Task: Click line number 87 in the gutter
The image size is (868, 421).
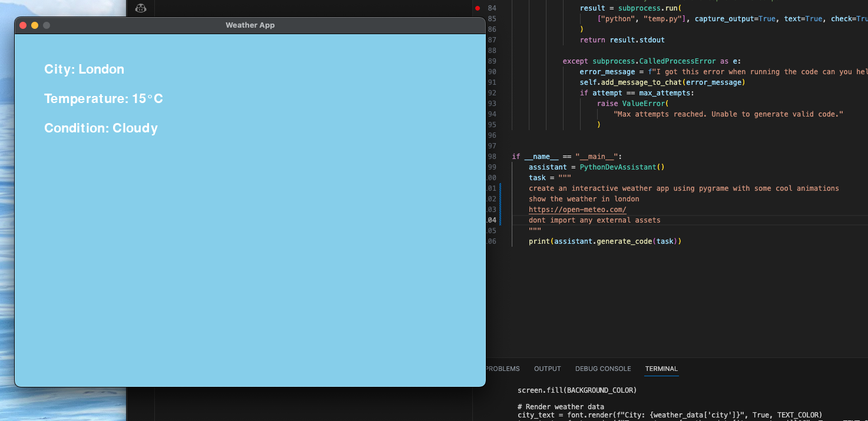Action: coord(492,40)
